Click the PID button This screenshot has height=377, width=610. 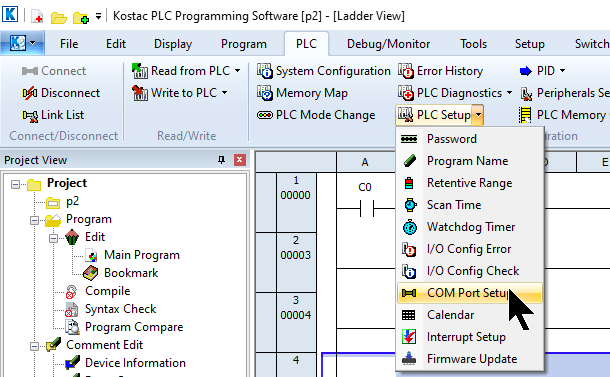click(537, 71)
